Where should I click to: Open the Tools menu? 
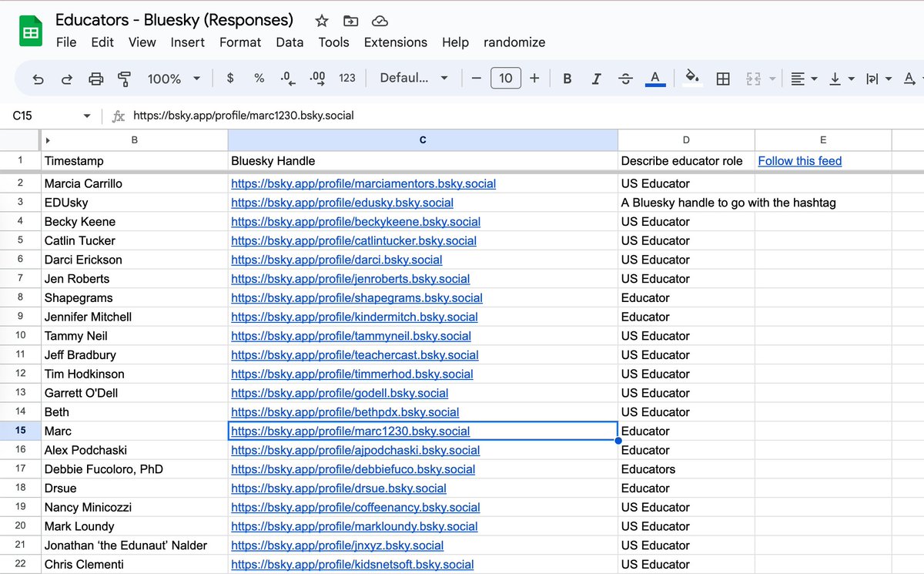coord(333,42)
